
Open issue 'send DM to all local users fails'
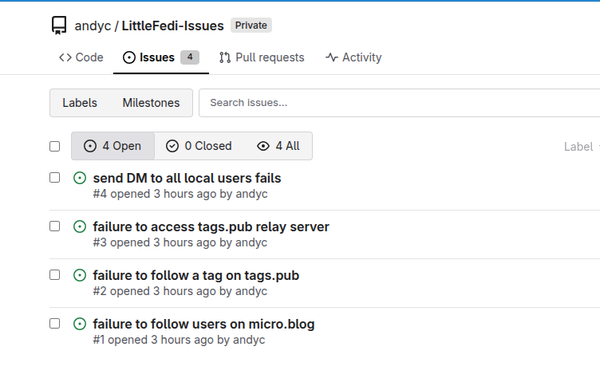point(187,178)
